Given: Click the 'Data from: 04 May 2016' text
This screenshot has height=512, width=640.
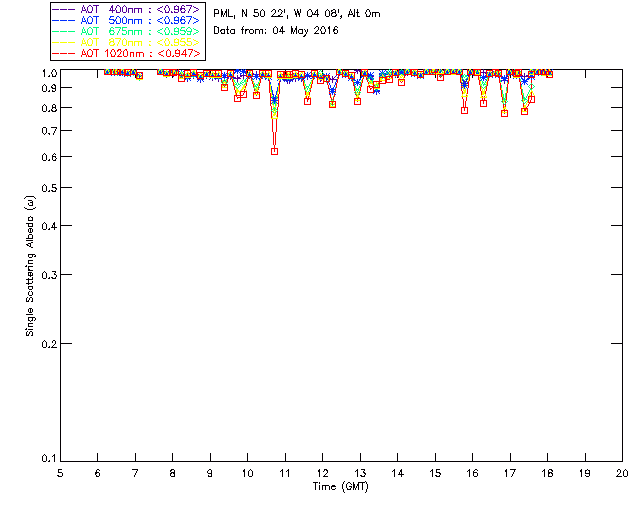Looking at the screenshot, I should click(276, 31).
